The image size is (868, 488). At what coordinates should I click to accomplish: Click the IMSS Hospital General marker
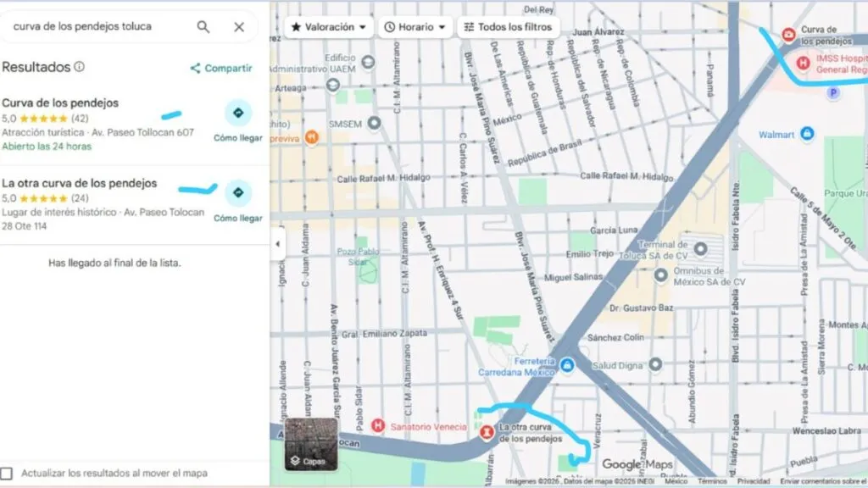tap(804, 62)
